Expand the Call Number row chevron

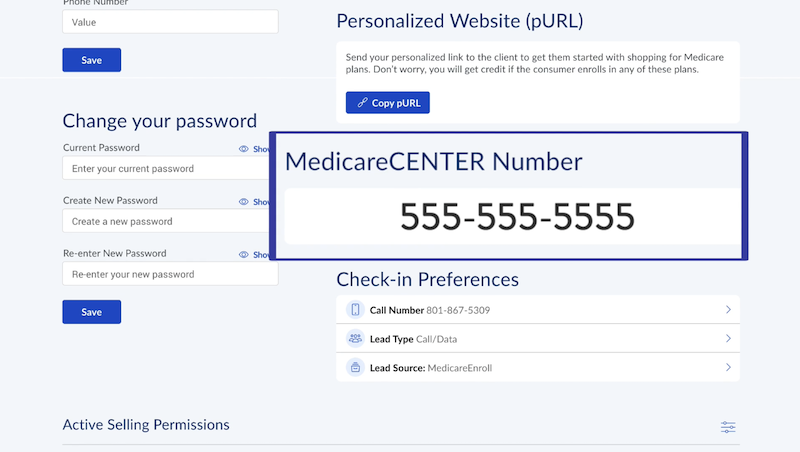pyautogui.click(x=728, y=310)
